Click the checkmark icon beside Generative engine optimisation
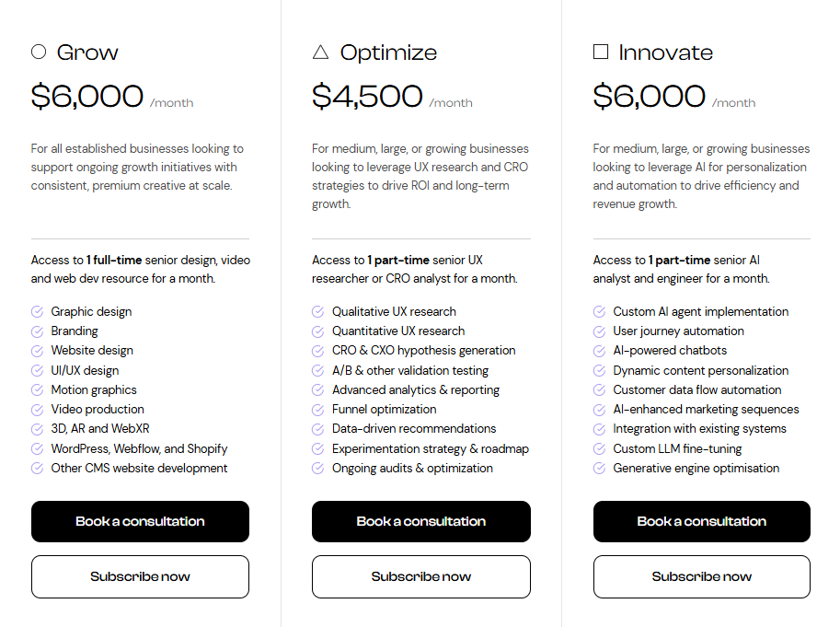 [x=600, y=469]
